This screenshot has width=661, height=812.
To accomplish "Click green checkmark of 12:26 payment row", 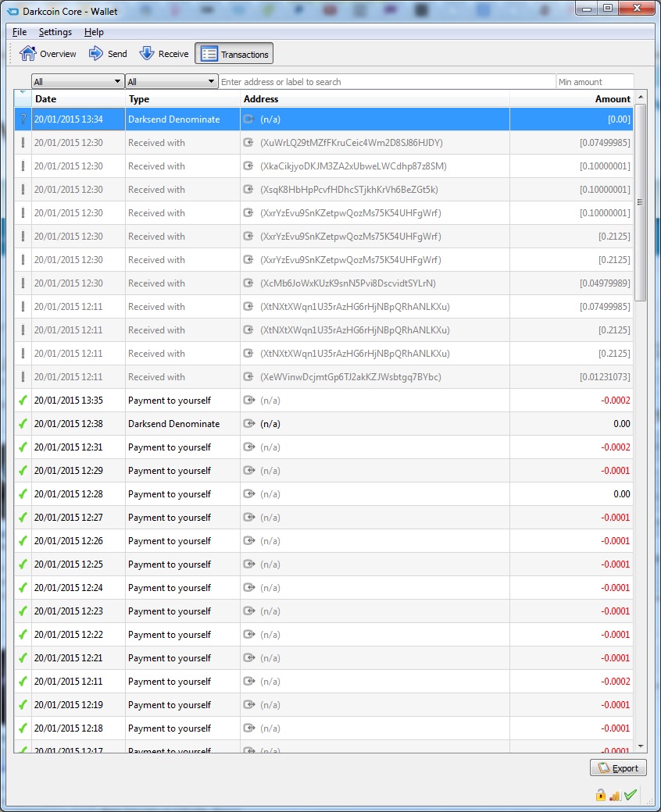I will pos(23,540).
